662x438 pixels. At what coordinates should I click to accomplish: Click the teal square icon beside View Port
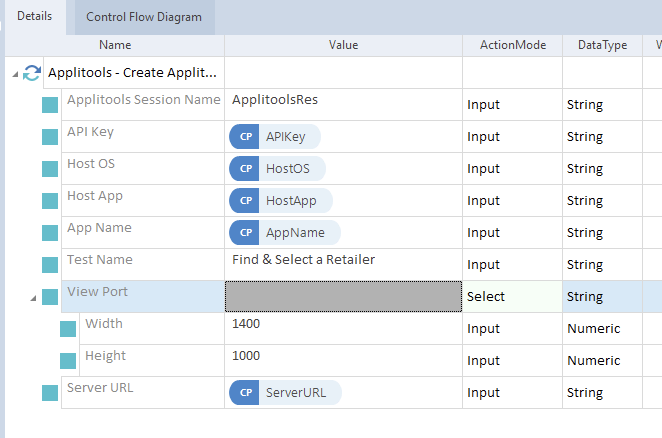[50, 297]
